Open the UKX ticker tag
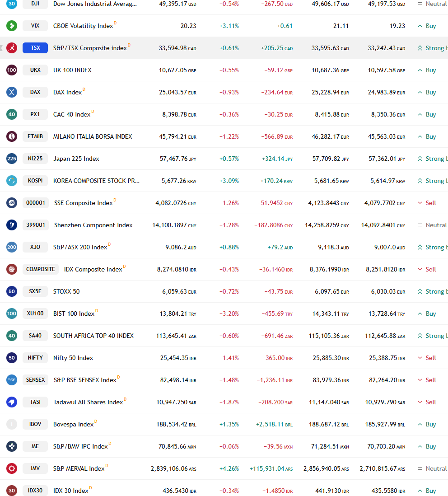The width and height of the screenshot is (448, 496). (35, 70)
